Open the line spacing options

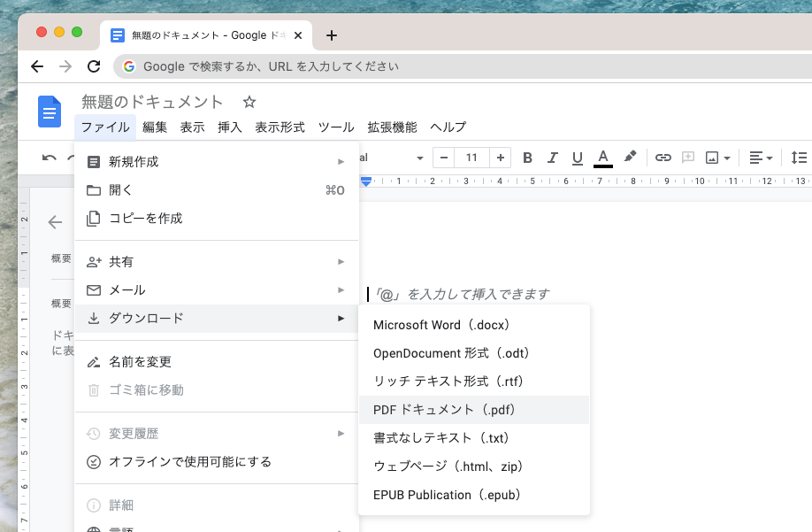(799, 158)
